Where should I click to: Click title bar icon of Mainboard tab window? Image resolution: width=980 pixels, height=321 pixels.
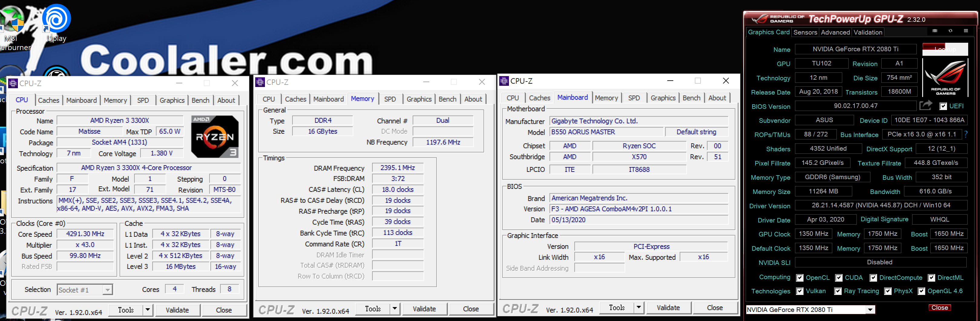[x=504, y=81]
